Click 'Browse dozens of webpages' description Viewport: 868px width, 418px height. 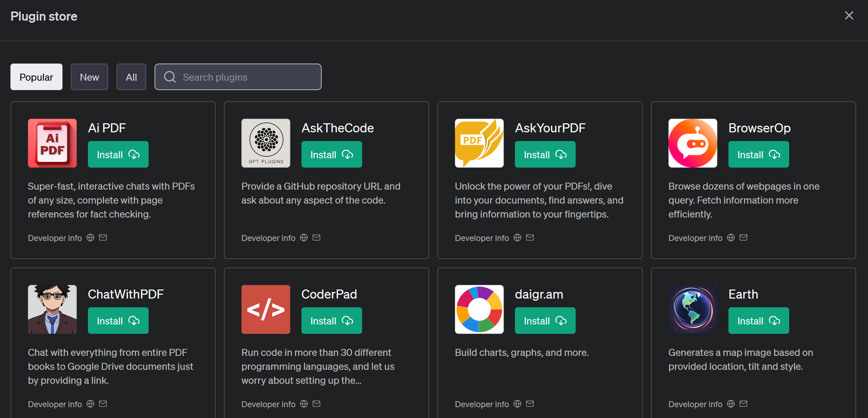744,200
